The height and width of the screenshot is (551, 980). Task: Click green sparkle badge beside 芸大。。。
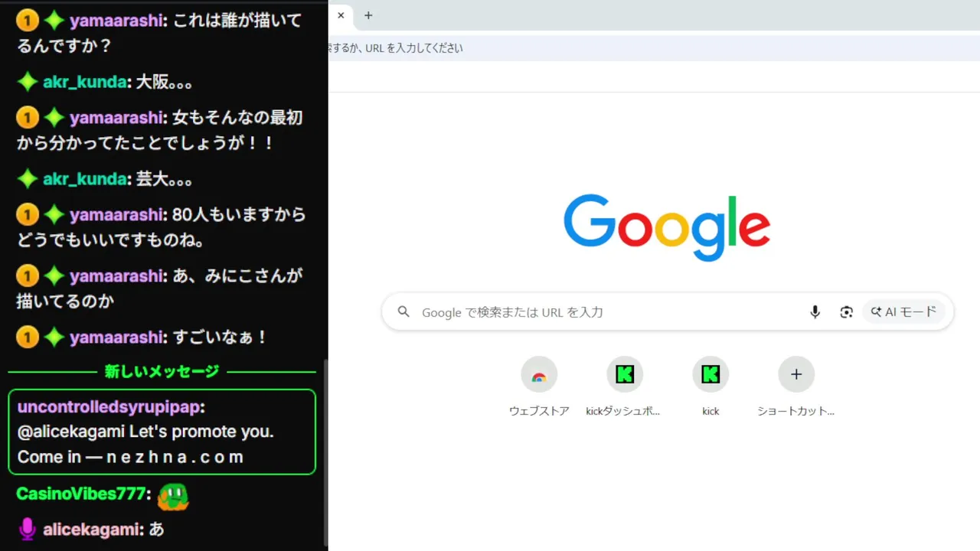click(x=28, y=179)
